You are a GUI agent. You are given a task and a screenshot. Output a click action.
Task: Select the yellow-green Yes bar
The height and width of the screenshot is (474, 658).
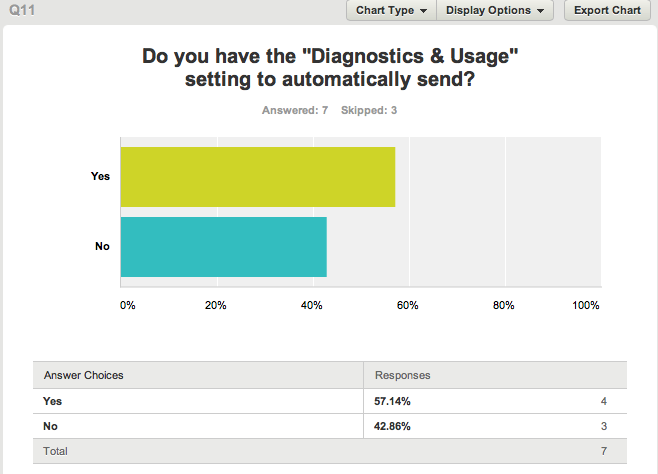tap(258, 177)
